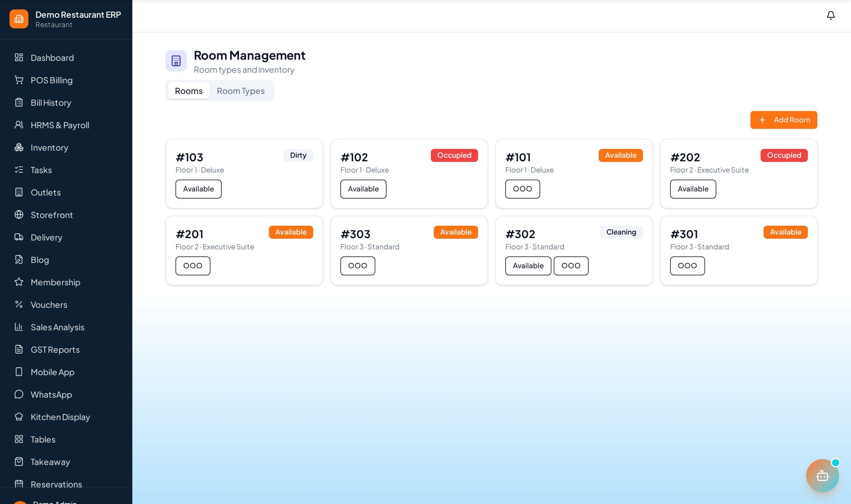Click the Blog document icon
This screenshot has height=504, width=851.
19,259
